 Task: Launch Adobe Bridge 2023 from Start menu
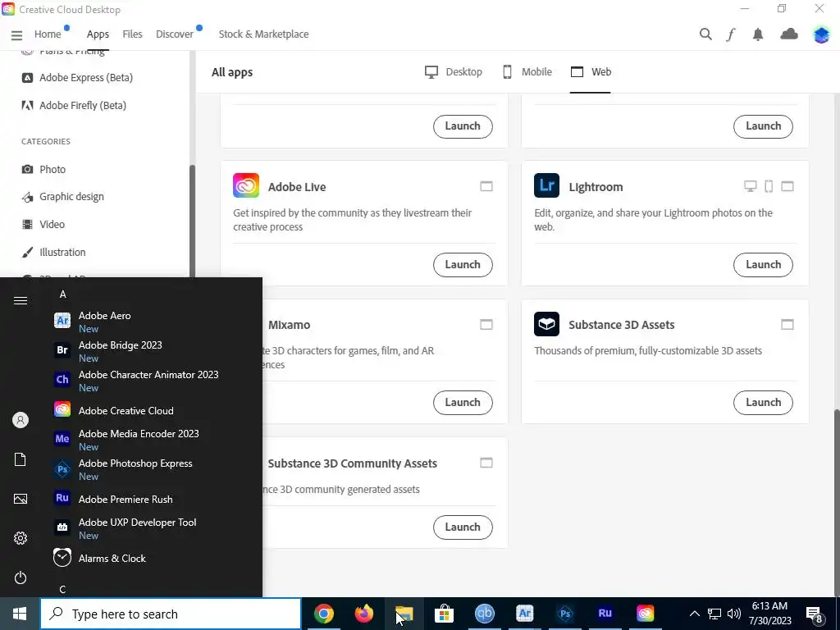point(155,351)
